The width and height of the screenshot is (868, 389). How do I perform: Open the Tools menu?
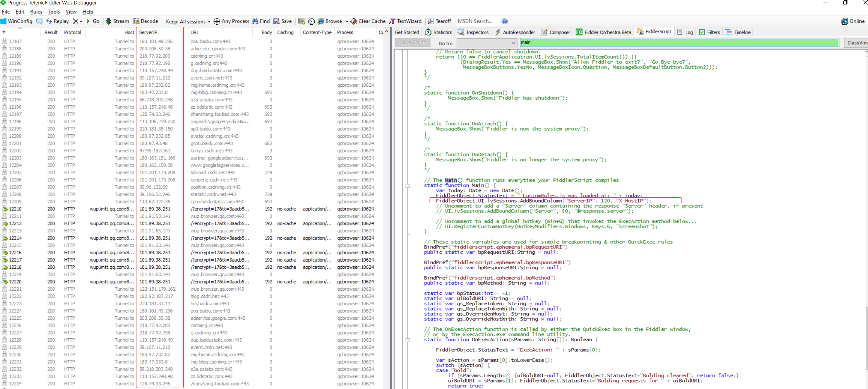tap(54, 12)
